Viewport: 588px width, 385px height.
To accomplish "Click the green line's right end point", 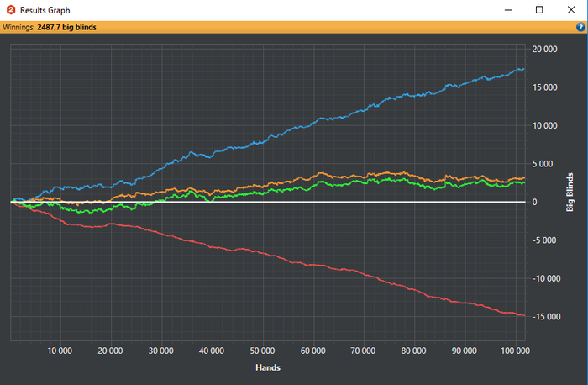I will pos(524,182).
